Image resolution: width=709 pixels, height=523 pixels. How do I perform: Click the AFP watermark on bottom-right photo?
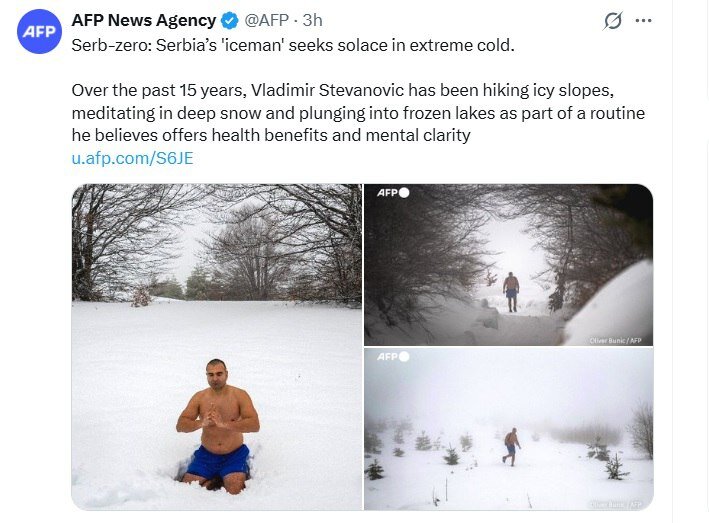(x=392, y=357)
